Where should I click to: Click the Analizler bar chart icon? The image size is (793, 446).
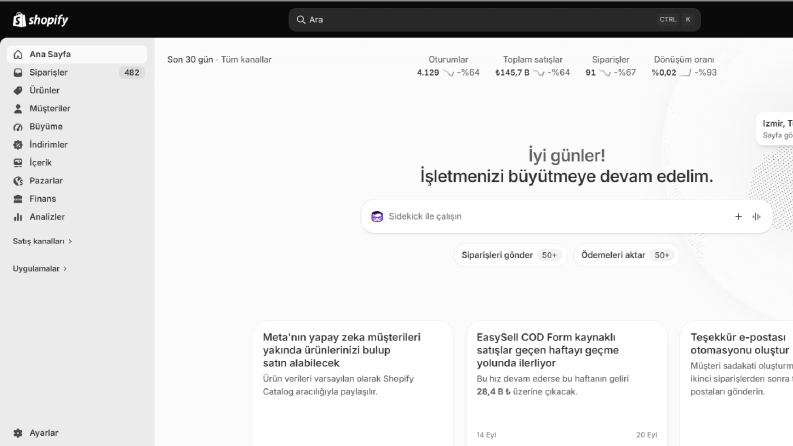[x=18, y=217]
